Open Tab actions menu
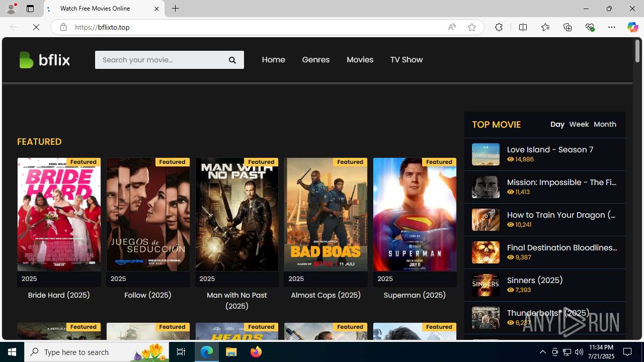 30,9
